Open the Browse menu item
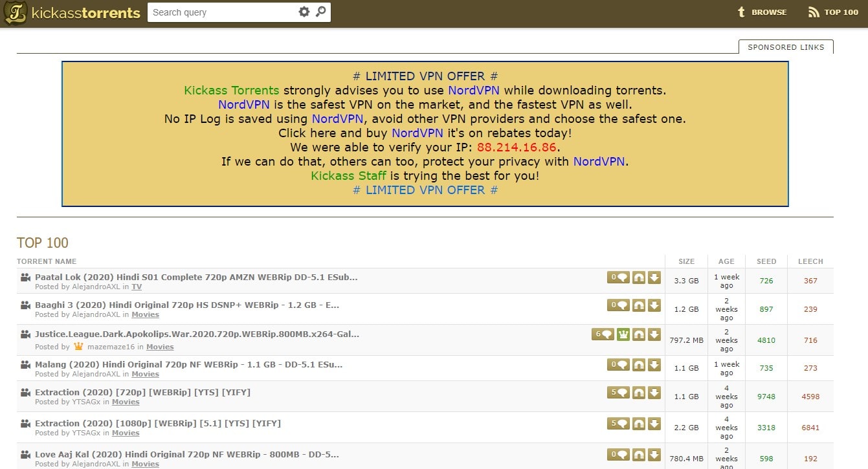868x469 pixels. coord(762,12)
